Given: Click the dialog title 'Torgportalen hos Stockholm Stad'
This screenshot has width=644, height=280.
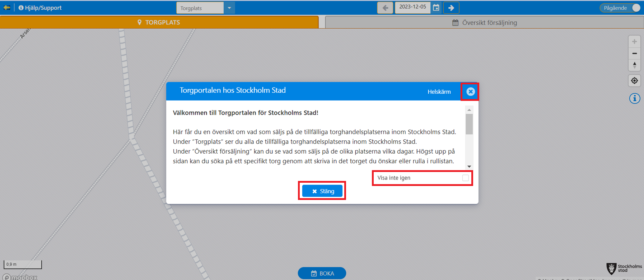Looking at the screenshot, I should click(x=233, y=90).
